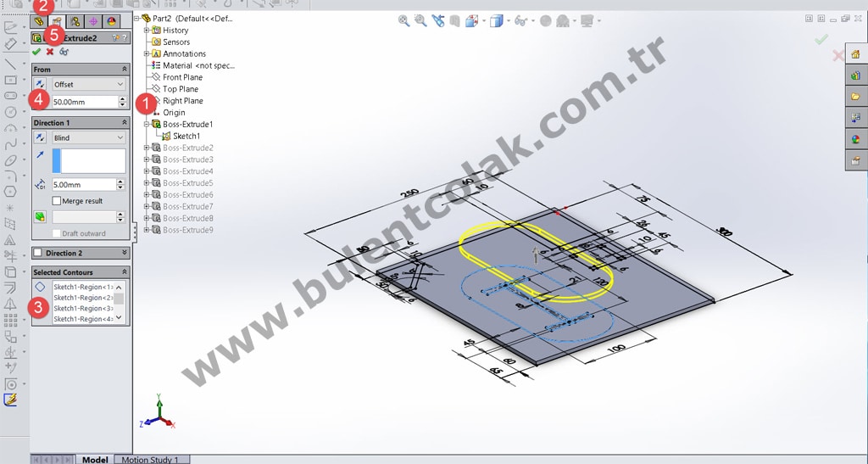This screenshot has height=464, width=868.
Task: Switch to the Model tab
Action: coord(95,460)
